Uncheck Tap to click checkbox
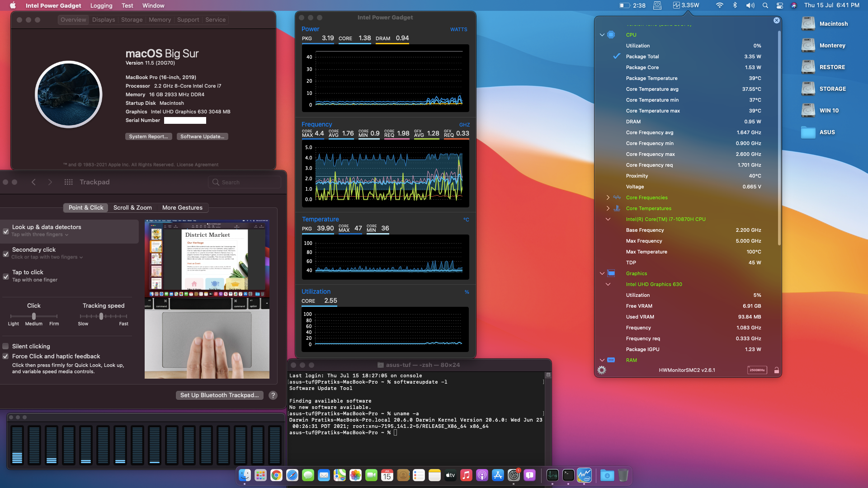 point(6,276)
